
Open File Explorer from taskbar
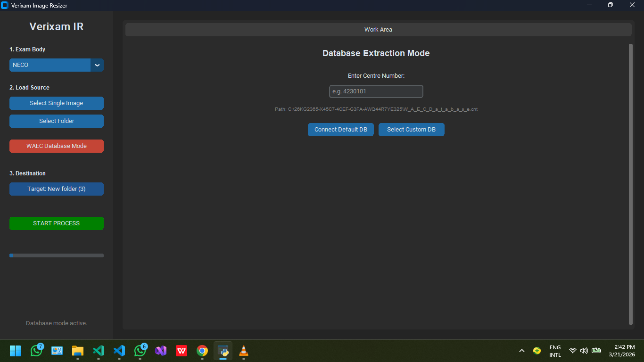point(78,351)
